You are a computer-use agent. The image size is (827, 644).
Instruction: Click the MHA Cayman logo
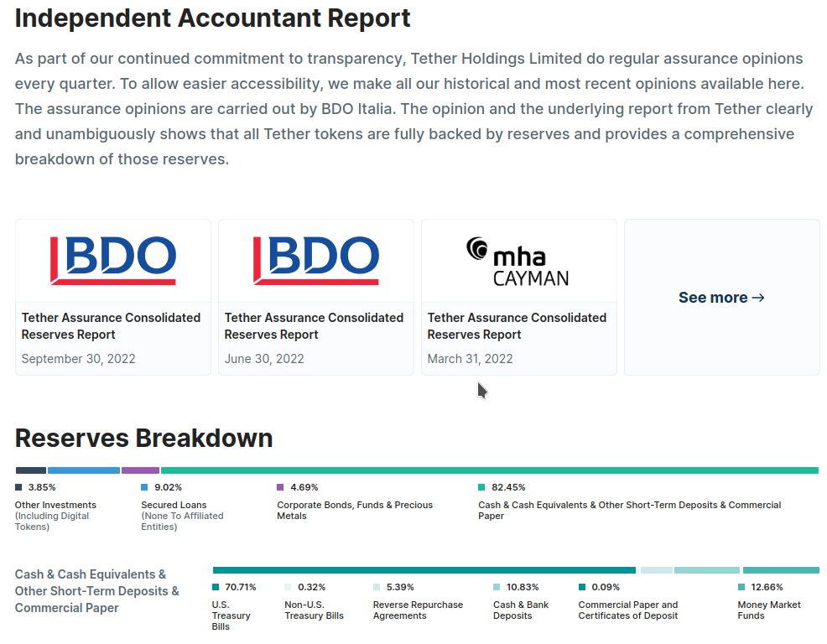[518, 261]
